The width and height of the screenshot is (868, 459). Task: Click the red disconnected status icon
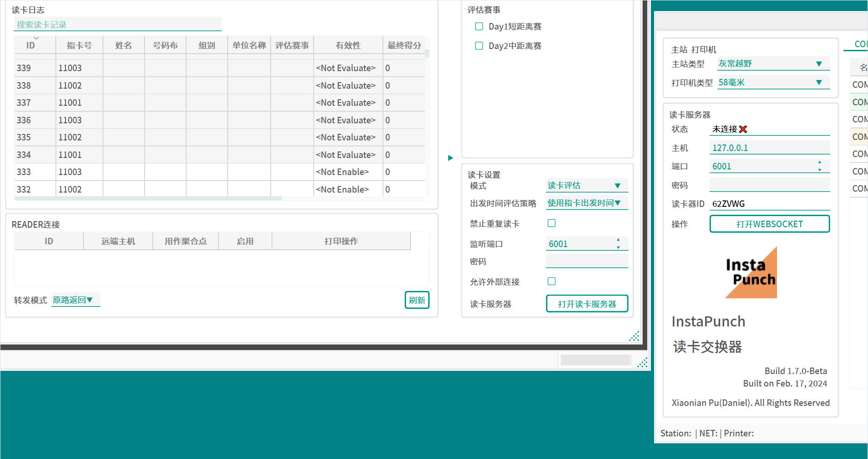pos(743,129)
